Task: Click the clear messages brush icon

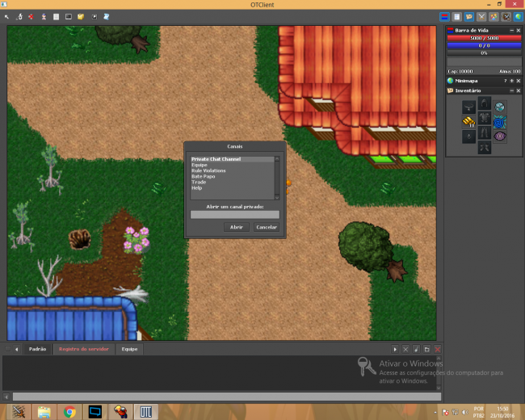Action: 416,350
